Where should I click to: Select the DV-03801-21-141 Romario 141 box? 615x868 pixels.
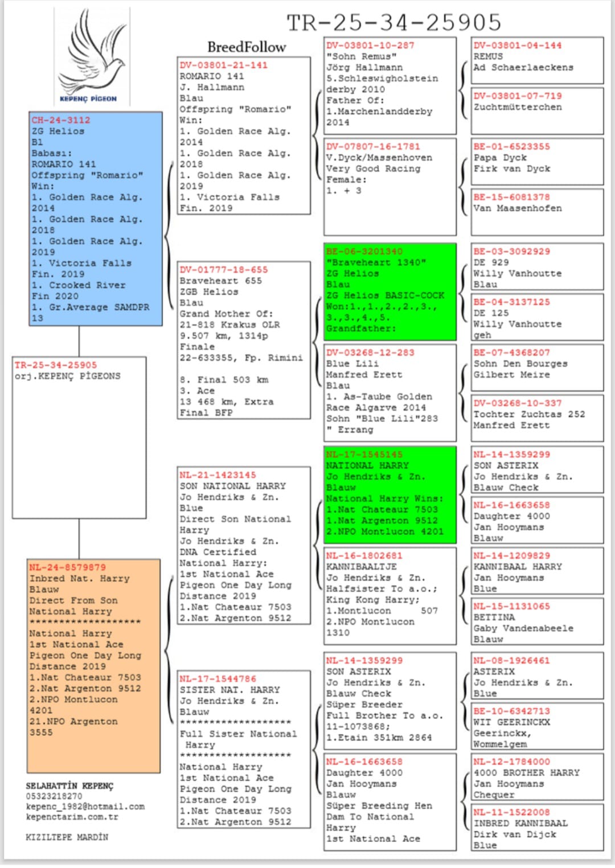point(244,135)
